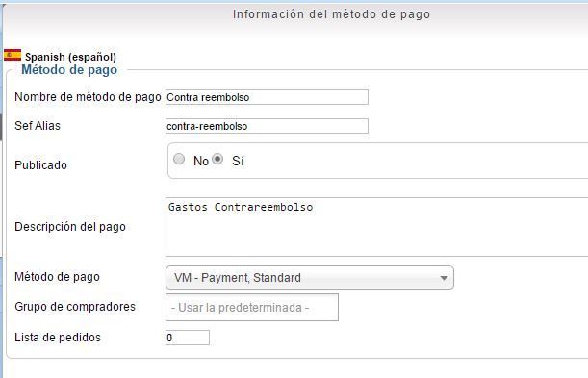Click the Spanish flag icon
The width and height of the screenshot is (588, 378).
13,55
